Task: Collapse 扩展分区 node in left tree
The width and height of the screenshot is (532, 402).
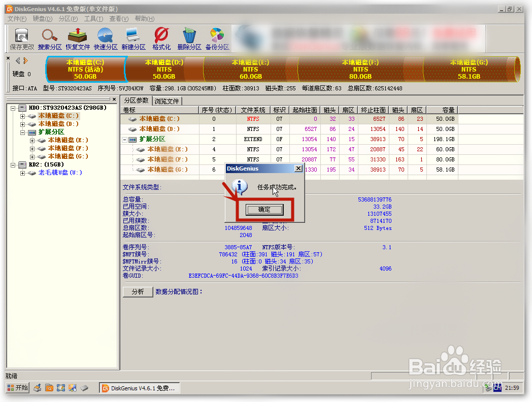Action: click(22, 132)
